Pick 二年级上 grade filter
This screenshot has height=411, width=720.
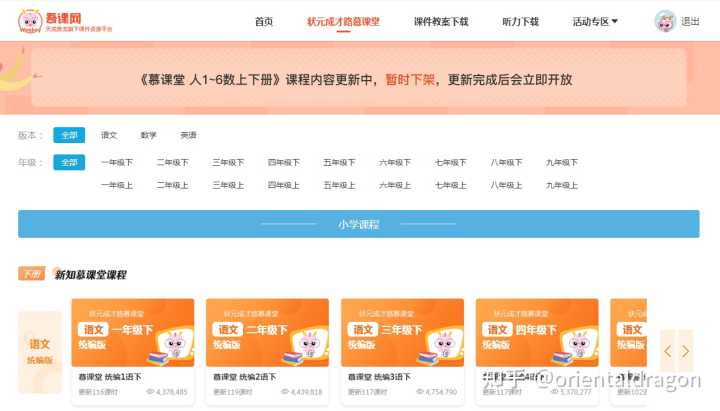pyautogui.click(x=172, y=186)
